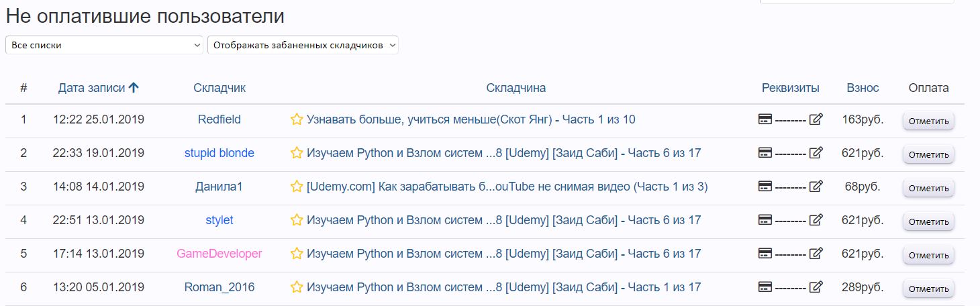This screenshot has height=306, width=980.
Task: Click the "Складчина" column header
Action: pyautogui.click(x=516, y=88)
